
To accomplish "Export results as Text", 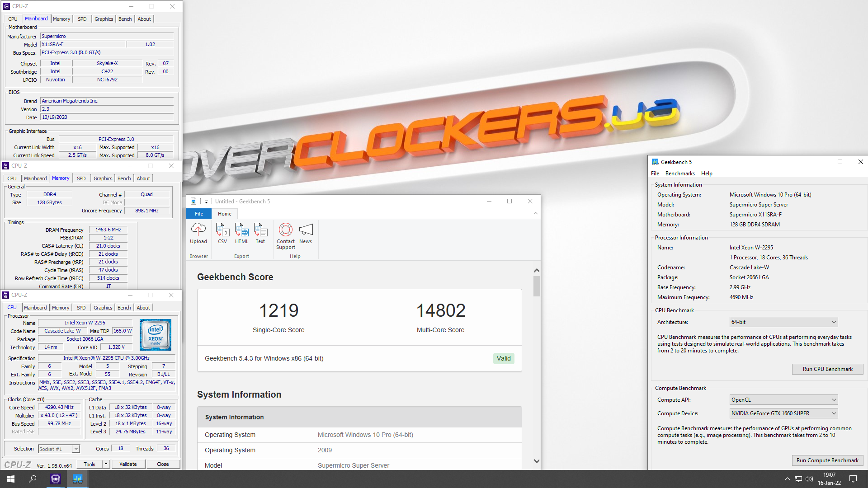I will coord(260,234).
